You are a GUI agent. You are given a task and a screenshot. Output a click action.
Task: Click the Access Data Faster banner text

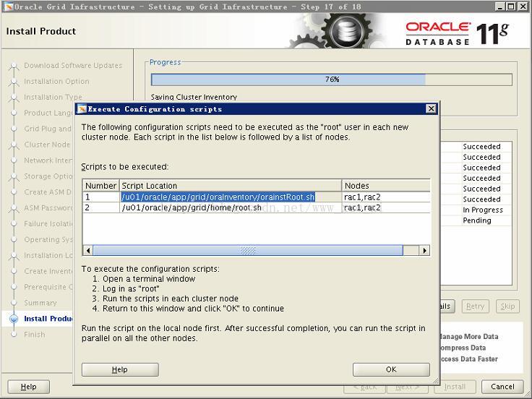(469, 359)
